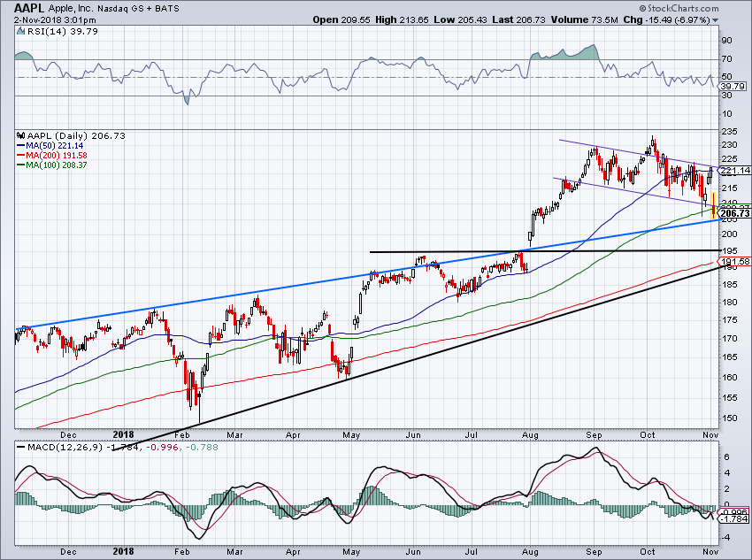The width and height of the screenshot is (752, 560).
Task: Click the 'Apple, Inc.' company name
Action: (x=71, y=9)
